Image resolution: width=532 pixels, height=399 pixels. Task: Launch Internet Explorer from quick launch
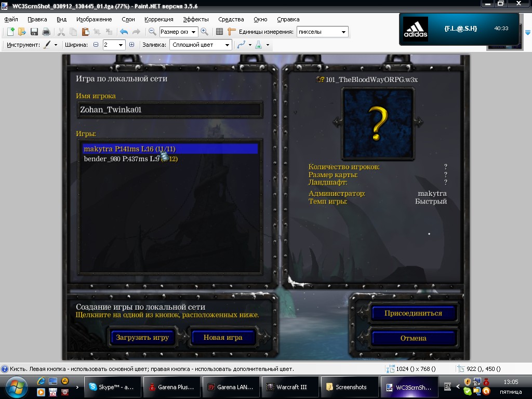pyautogui.click(x=41, y=381)
